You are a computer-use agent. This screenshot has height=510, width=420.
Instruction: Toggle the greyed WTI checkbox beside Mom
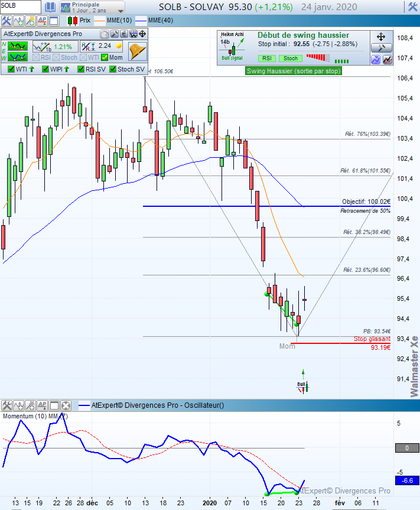(83, 57)
